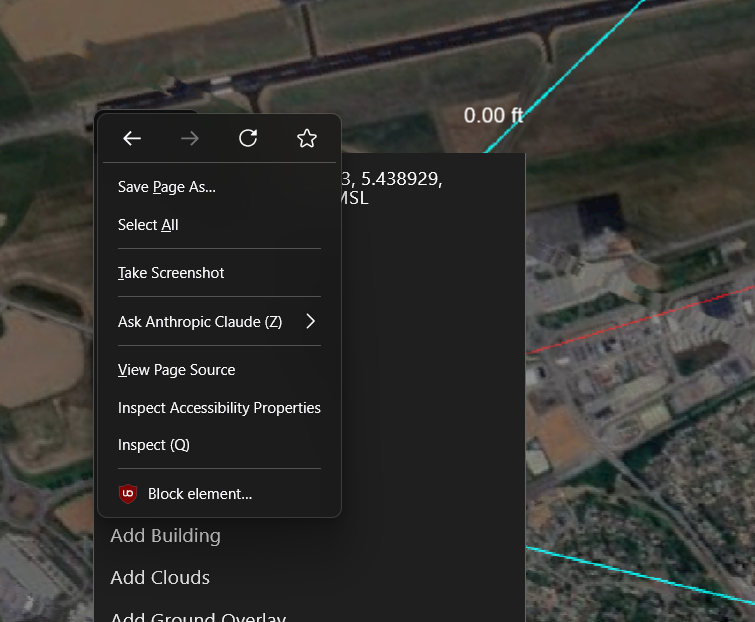Choose Select All from the context menu

pyautogui.click(x=148, y=225)
